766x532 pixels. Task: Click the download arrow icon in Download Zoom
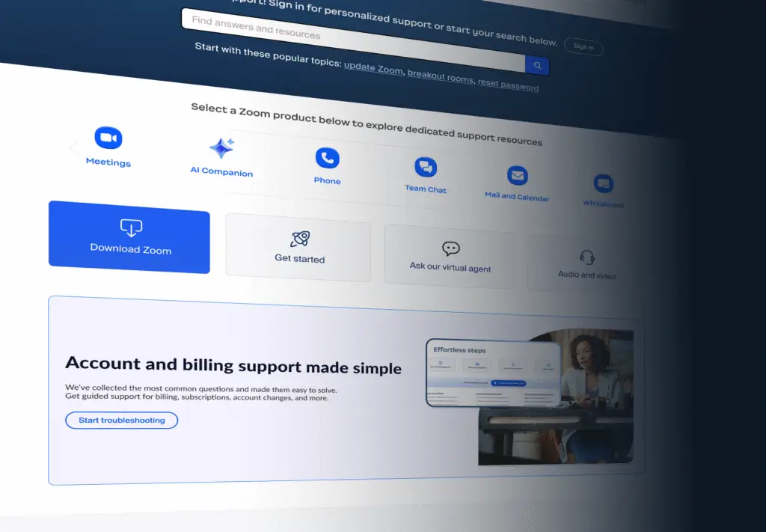pyautogui.click(x=131, y=227)
